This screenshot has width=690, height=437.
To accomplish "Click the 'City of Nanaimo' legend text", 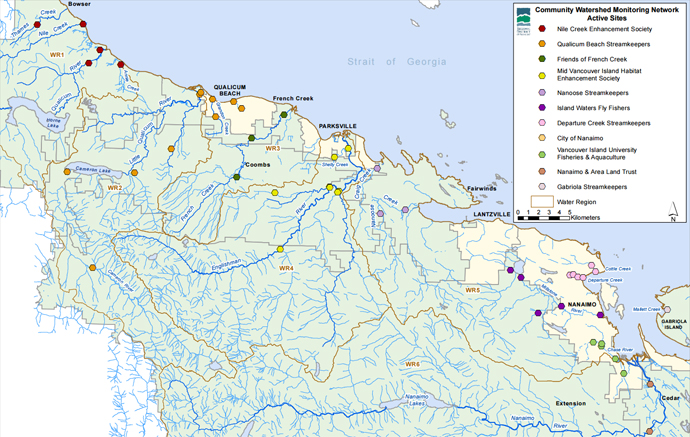I will 580,138.
